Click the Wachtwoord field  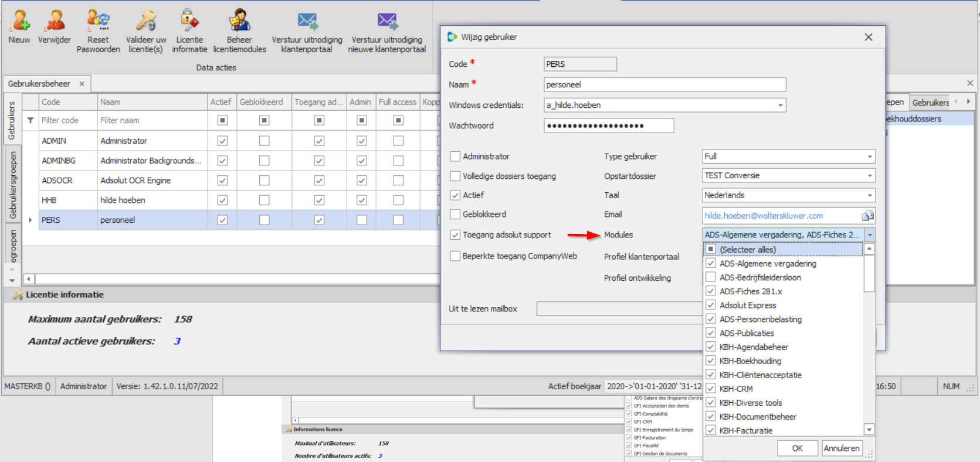pos(609,125)
